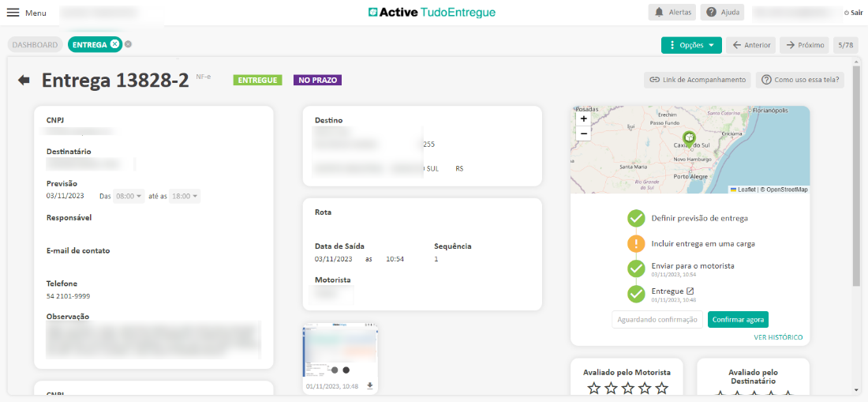This screenshot has height=402, width=868.
Task: Click the telephone number 54 2101-9999
Action: (x=68, y=296)
